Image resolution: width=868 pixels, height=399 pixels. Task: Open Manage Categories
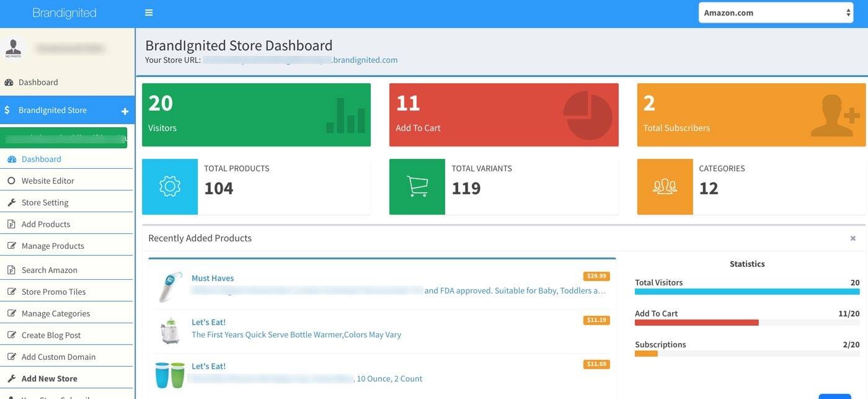(x=56, y=313)
